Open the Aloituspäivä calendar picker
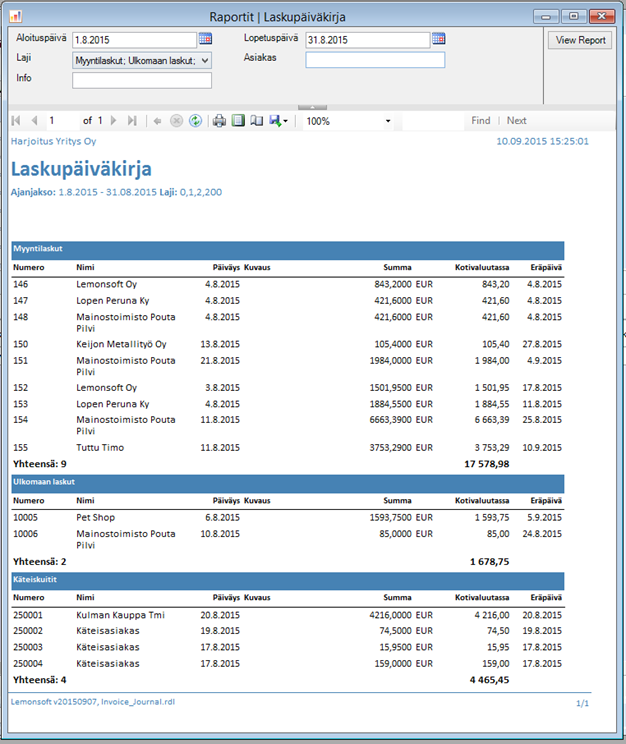626x744 pixels. click(205, 39)
